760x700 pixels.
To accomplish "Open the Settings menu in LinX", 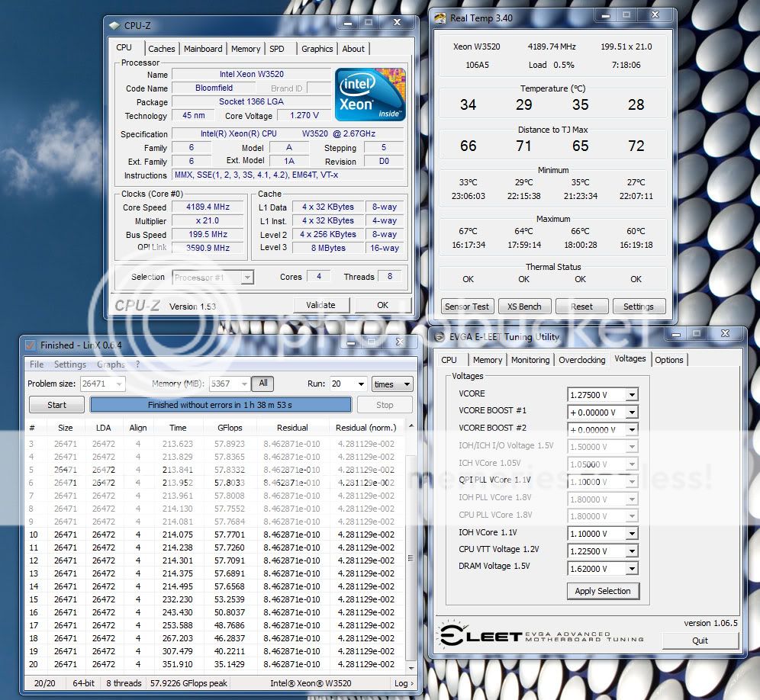I will (x=69, y=364).
